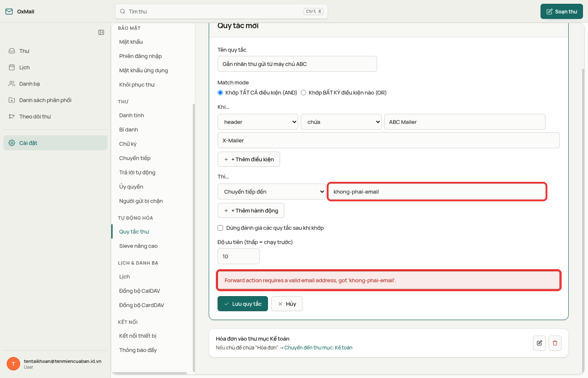The width and height of the screenshot is (588, 378).
Task: Open Theo dõi thư tracking icon
Action: [12, 116]
